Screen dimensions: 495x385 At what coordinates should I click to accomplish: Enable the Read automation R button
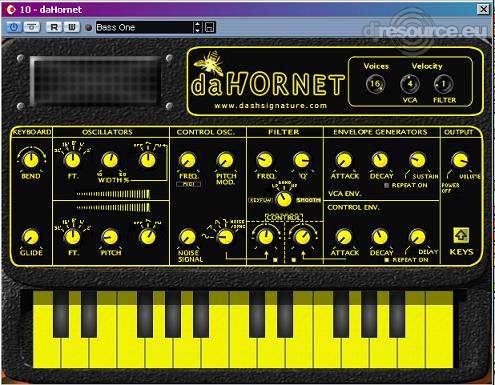[x=54, y=27]
